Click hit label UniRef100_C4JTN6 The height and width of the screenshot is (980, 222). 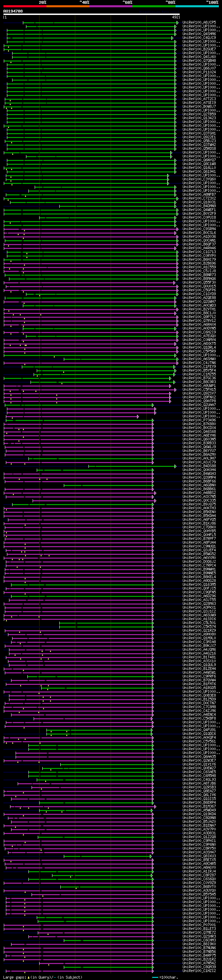tap(199, 363)
